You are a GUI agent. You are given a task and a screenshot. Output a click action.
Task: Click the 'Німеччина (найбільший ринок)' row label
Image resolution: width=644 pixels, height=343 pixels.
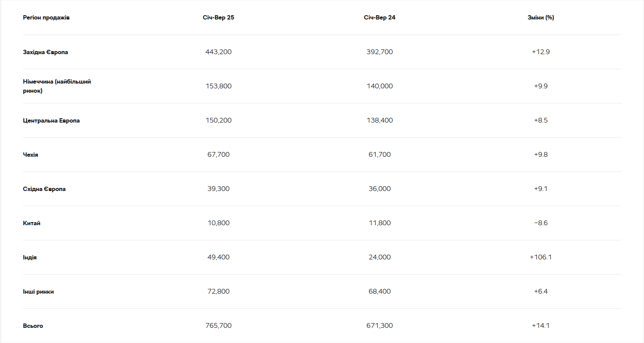(x=57, y=86)
